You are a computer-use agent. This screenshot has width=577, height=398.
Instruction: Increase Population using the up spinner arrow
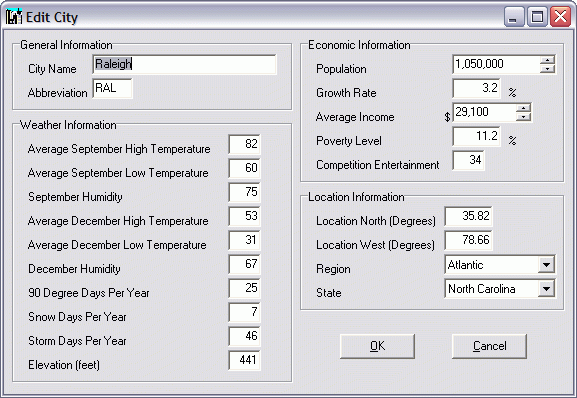point(547,60)
